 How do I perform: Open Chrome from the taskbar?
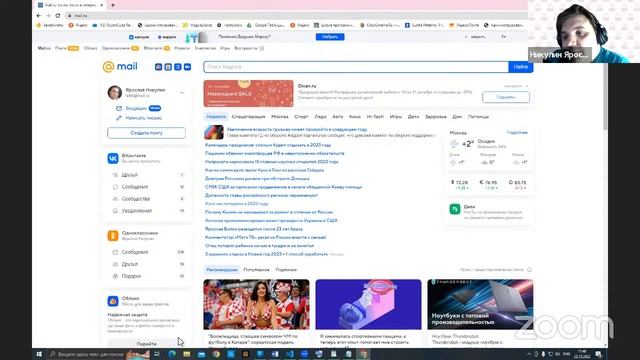tap(216, 354)
